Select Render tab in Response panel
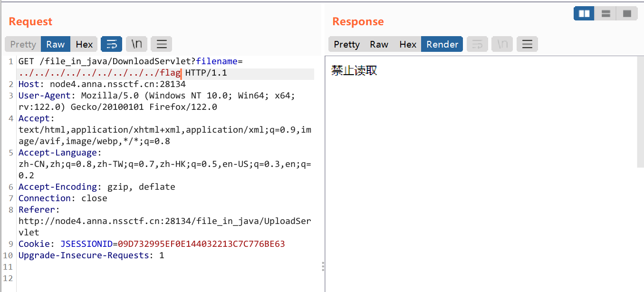The height and width of the screenshot is (292, 644). (x=442, y=44)
